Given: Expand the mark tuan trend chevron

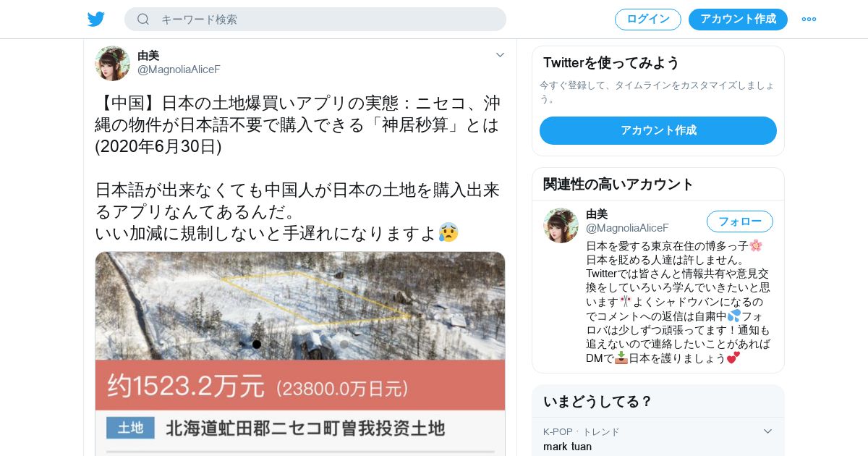Looking at the screenshot, I should coord(768,431).
